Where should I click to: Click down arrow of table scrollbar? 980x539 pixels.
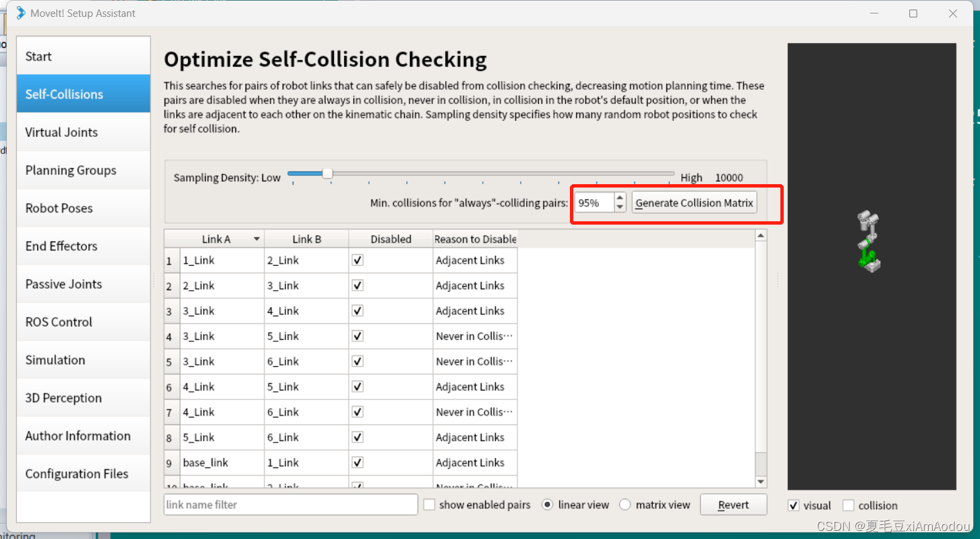[x=761, y=482]
